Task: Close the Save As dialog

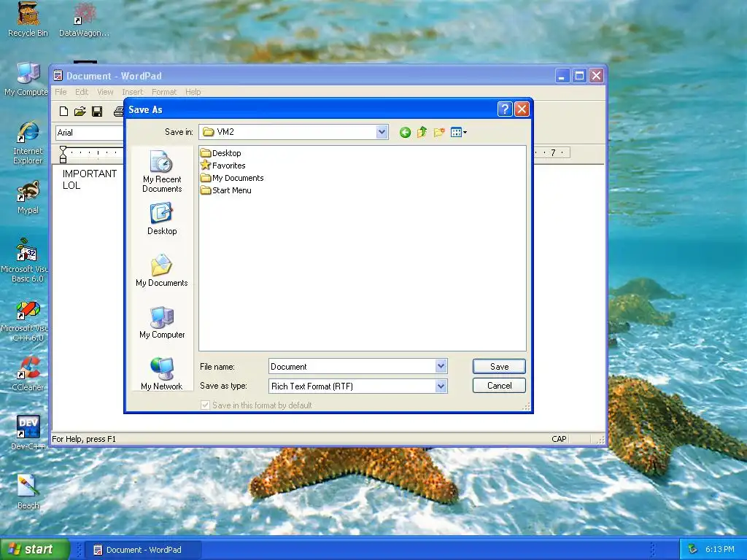Action: [522, 109]
